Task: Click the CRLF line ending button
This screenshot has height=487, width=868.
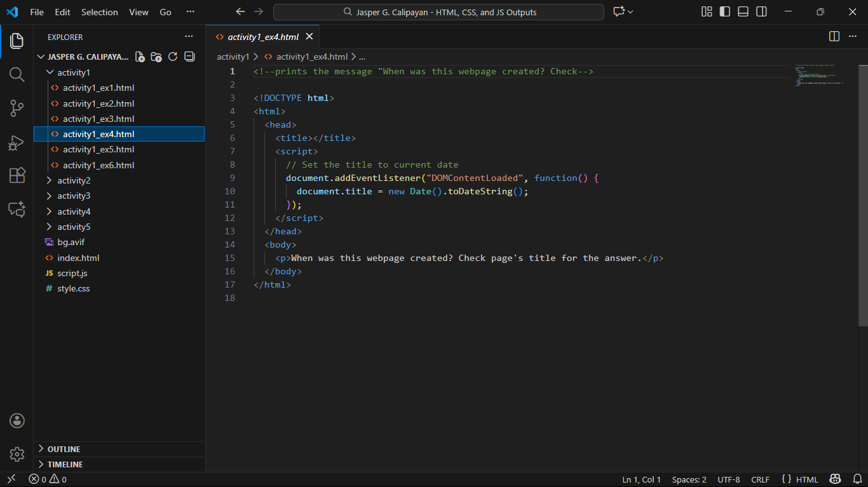Action: [x=760, y=479]
